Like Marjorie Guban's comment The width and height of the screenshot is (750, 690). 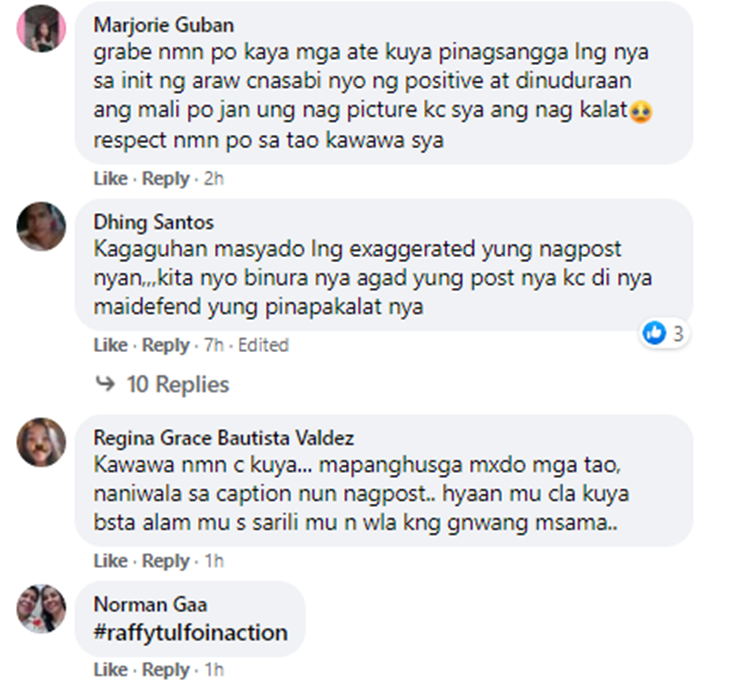(x=110, y=178)
